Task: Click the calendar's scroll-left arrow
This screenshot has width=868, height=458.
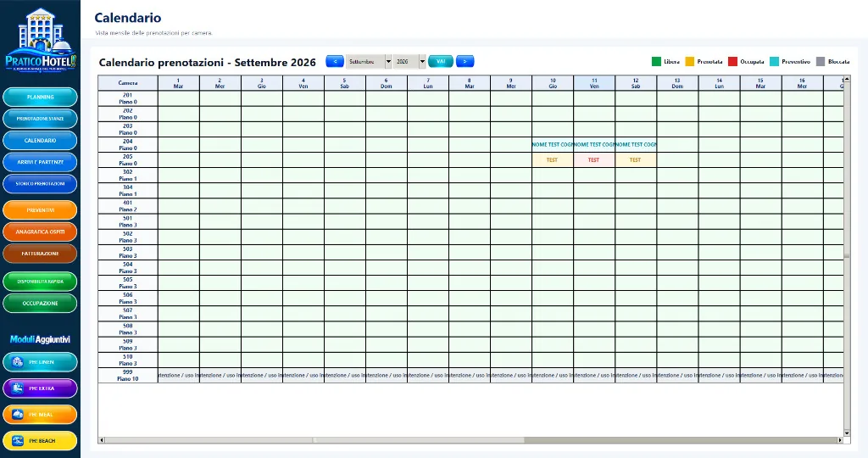Action: pos(102,440)
